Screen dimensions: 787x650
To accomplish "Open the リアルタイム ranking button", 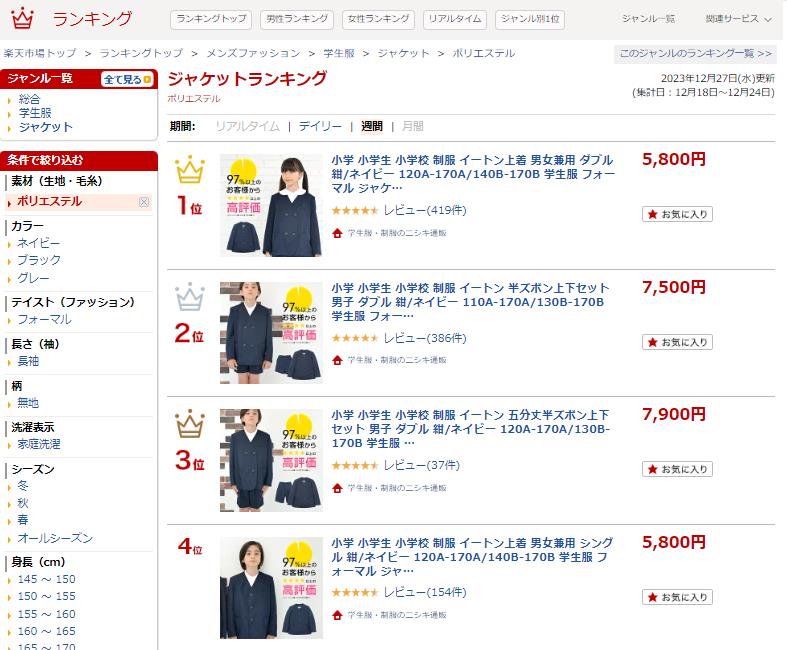I will click(x=455, y=20).
